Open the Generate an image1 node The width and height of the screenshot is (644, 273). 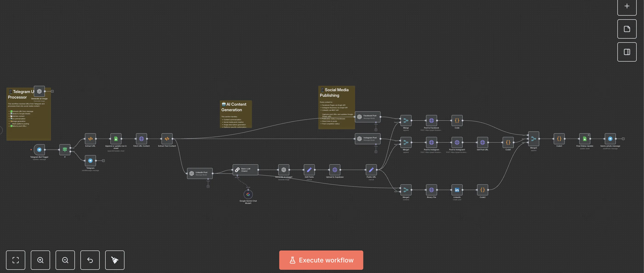click(284, 170)
